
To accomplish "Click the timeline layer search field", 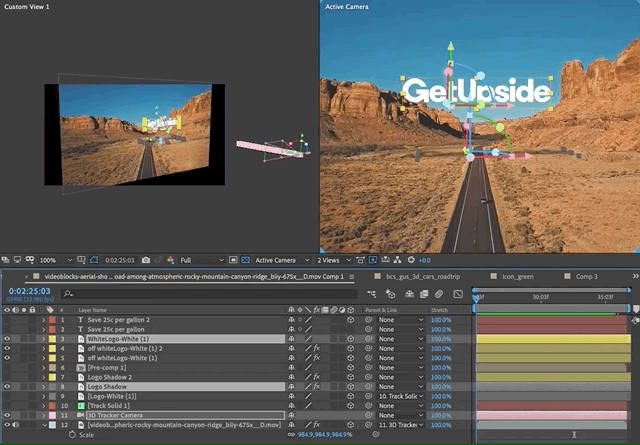I will 209,294.
